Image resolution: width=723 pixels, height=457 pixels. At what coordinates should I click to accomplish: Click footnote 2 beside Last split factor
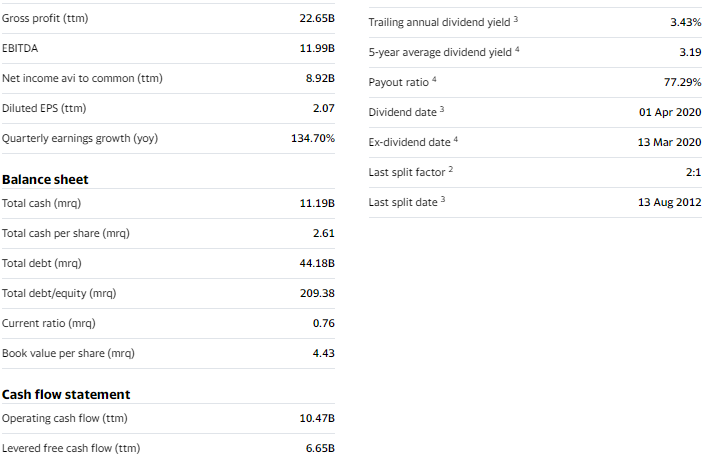point(451,169)
